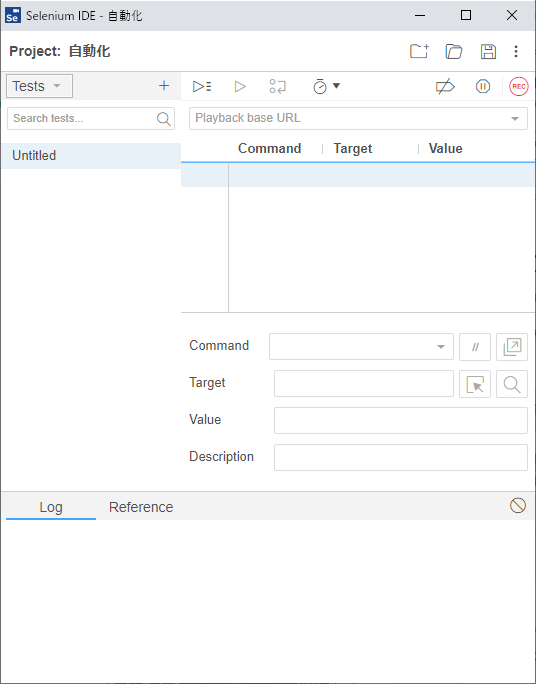Viewport: 536px width, 684px height.
Task: Switch to the Reference tab
Action: click(141, 507)
